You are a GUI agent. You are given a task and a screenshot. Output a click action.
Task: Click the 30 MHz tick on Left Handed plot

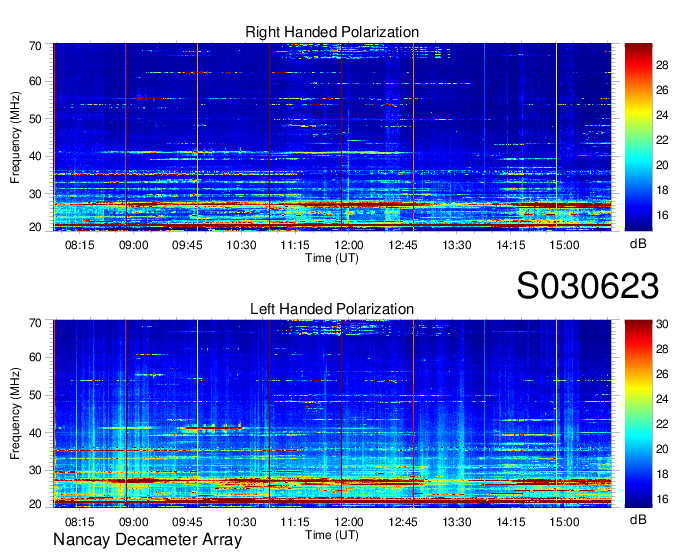tap(35, 470)
